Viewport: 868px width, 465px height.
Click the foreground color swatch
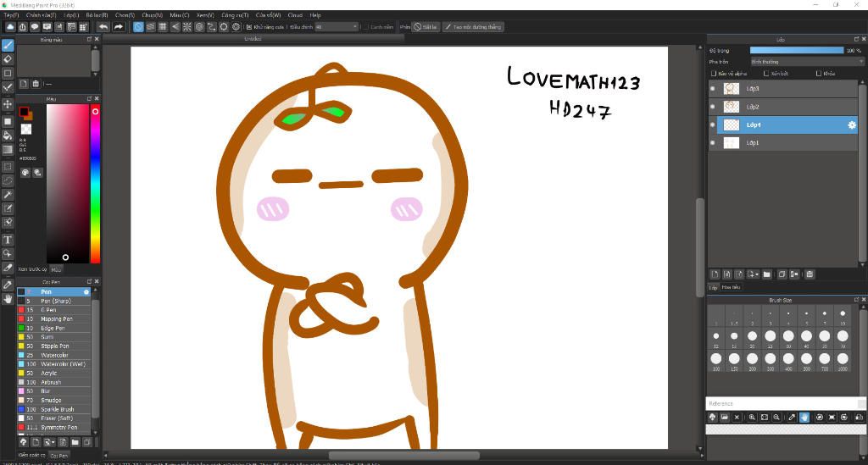pyautogui.click(x=24, y=113)
